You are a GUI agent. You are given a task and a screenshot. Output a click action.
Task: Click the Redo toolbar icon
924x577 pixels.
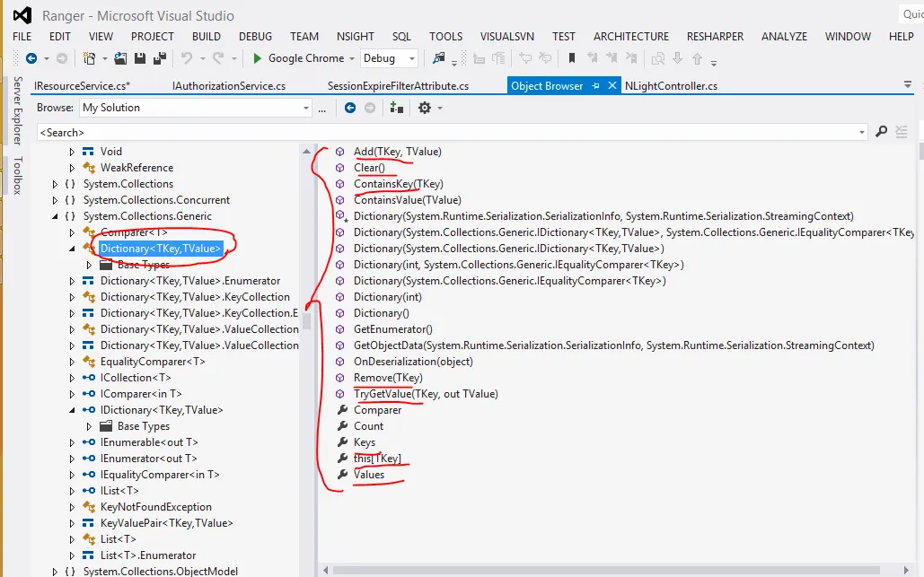pos(218,57)
